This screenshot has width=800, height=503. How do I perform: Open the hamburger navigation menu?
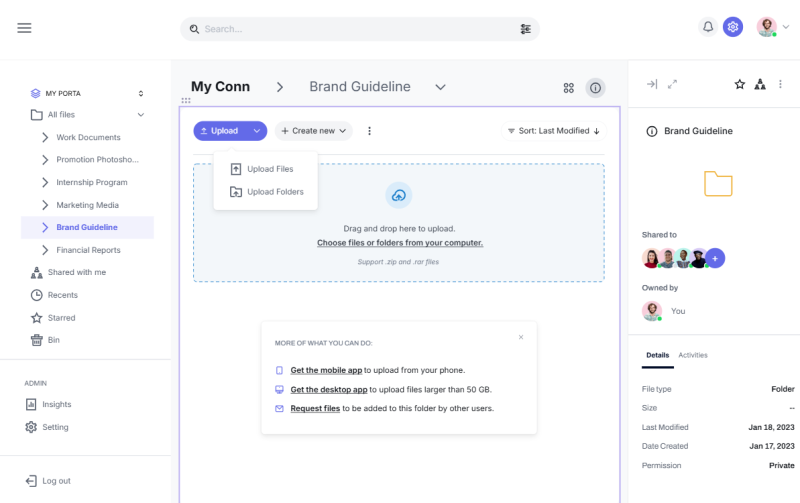24,28
